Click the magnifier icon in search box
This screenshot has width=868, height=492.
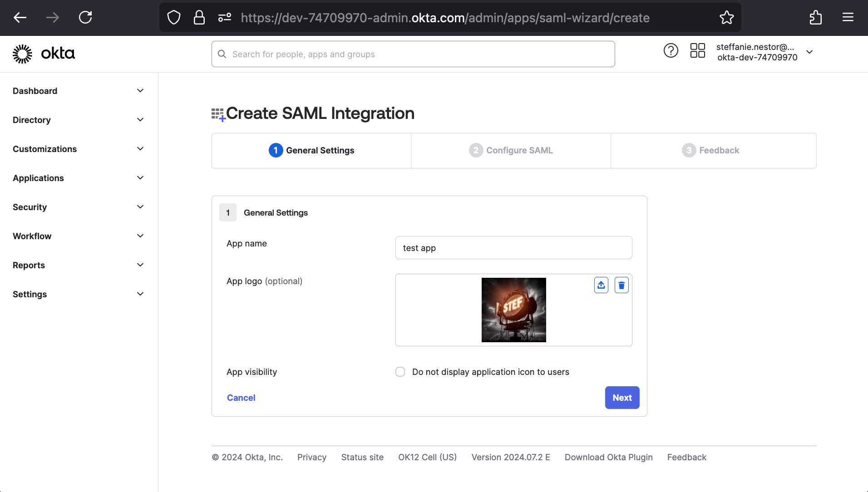coord(222,54)
